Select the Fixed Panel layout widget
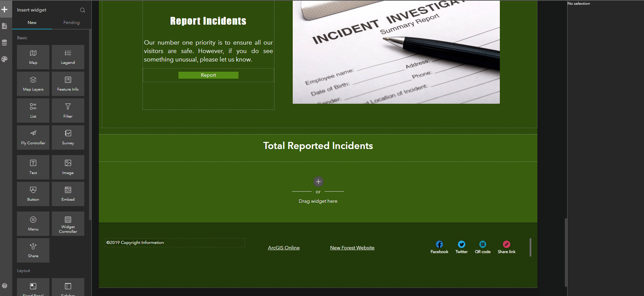The image size is (644, 296). pos(33,287)
